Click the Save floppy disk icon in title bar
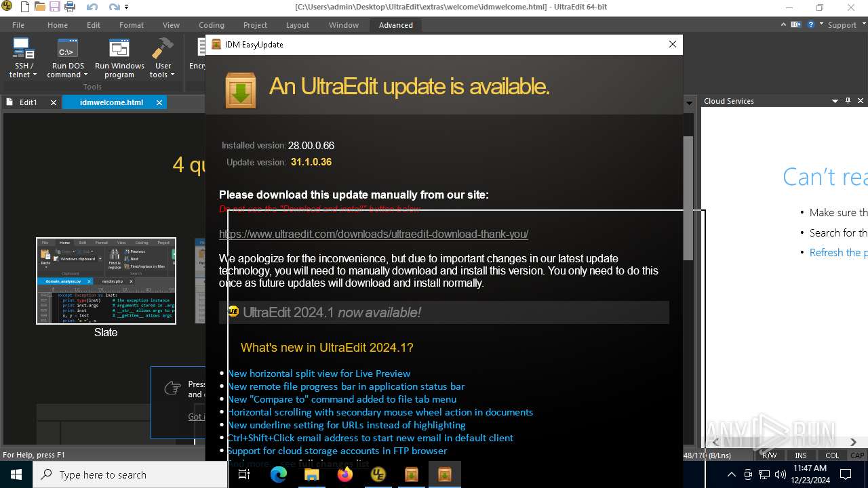Viewport: 868px width, 488px height. click(54, 7)
